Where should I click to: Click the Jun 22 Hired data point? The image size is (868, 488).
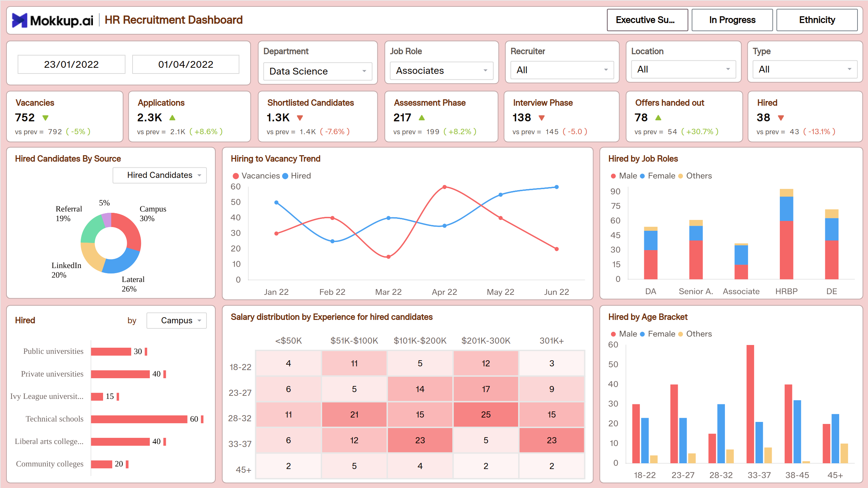tap(557, 187)
